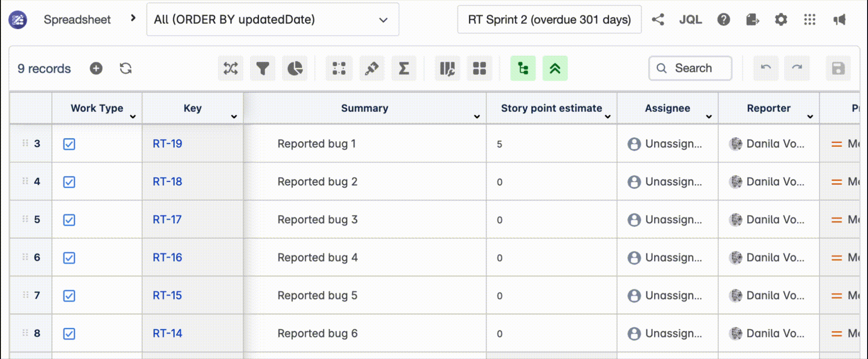Click the Work Type checkbox icon for RT-18
Viewport: 868px width, 359px height.
(69, 182)
